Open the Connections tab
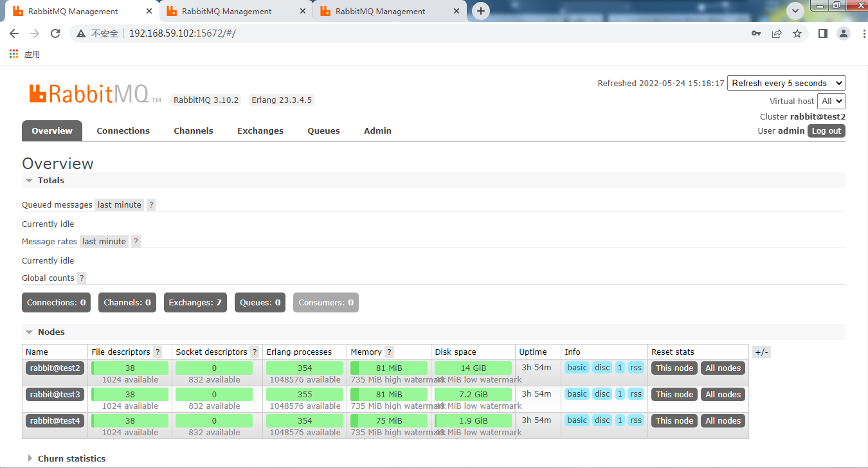 123,130
